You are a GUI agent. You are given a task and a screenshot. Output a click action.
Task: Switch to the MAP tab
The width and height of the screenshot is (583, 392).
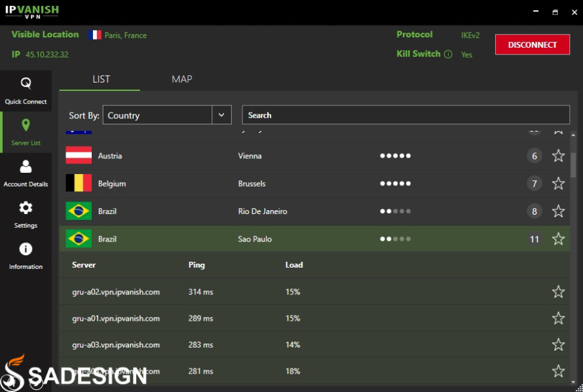tap(182, 79)
